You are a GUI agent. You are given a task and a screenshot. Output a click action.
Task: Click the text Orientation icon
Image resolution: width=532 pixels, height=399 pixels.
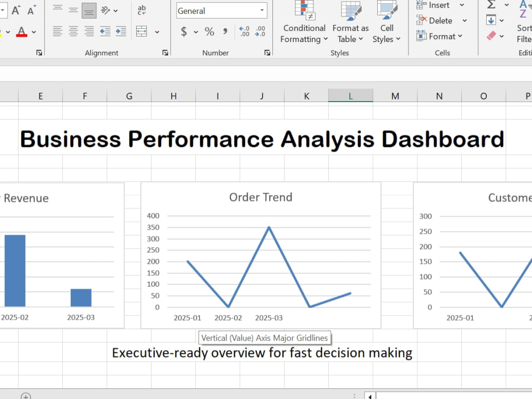[x=105, y=11]
